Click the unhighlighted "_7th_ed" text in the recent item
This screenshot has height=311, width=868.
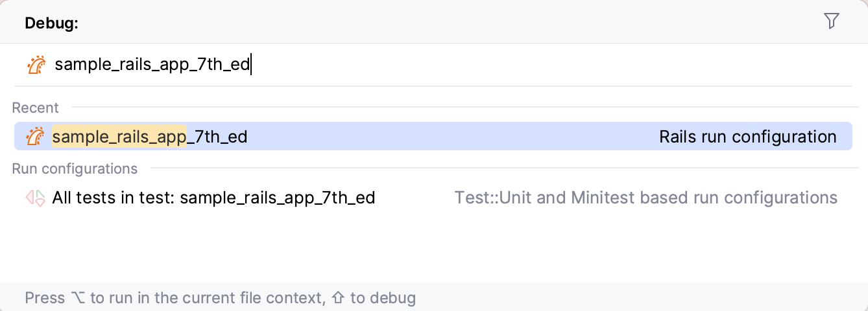[217, 137]
